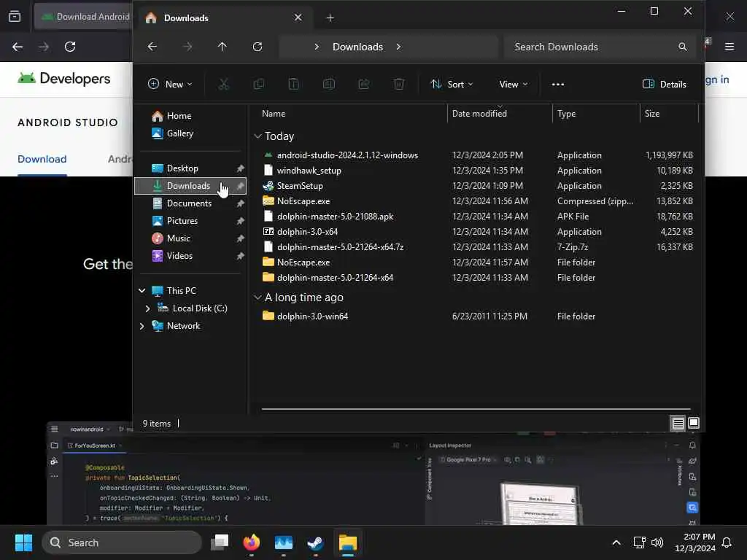The height and width of the screenshot is (560, 747).
Task: Open the browser tab overview icon
Action: [15, 17]
